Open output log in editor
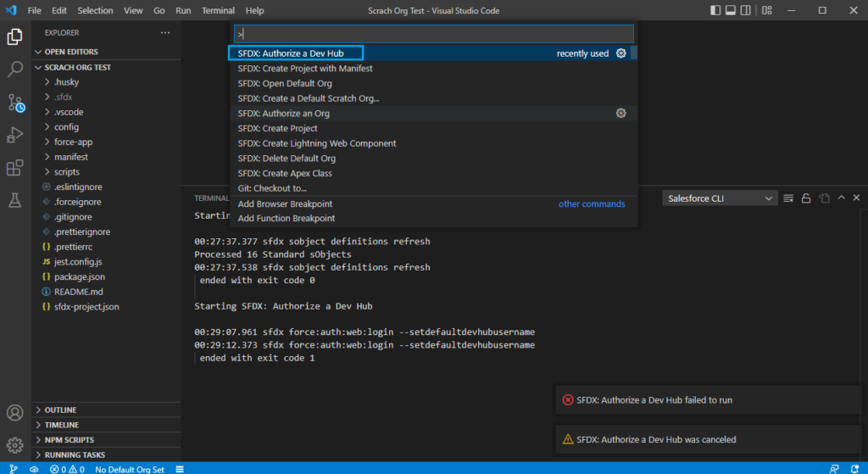 coord(824,198)
